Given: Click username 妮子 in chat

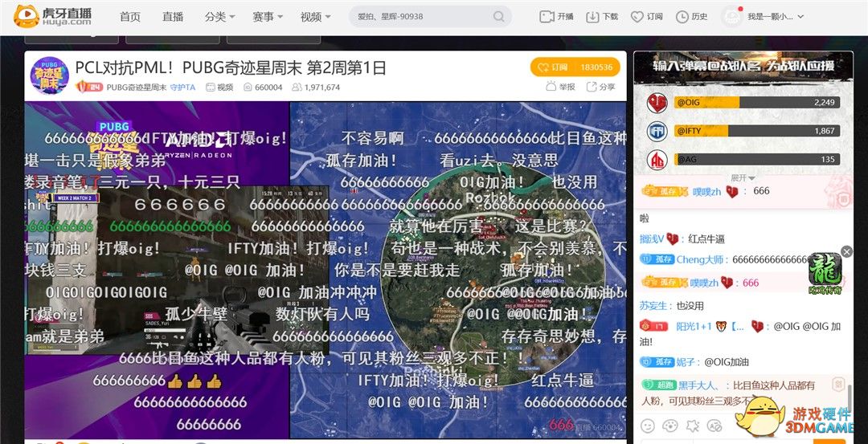Looking at the screenshot, I should 686,362.
